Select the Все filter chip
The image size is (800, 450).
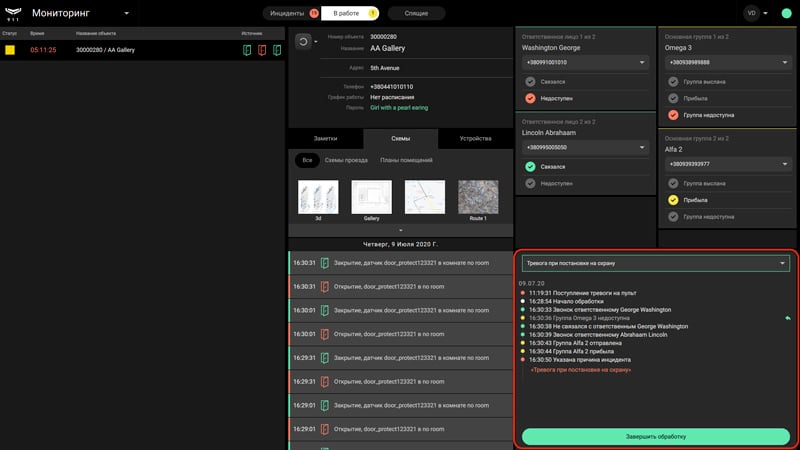[307, 160]
